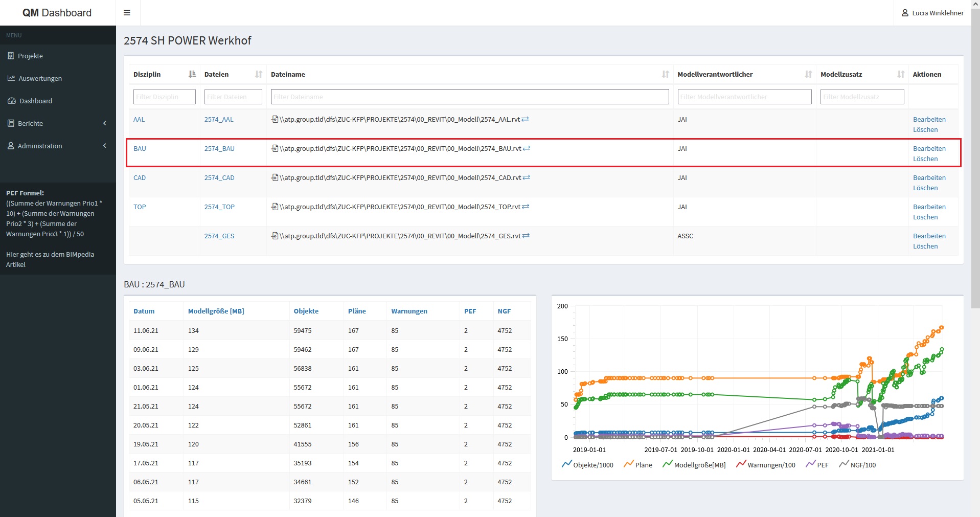
Task: Click the sort icon in Dateiname column
Action: tap(665, 74)
